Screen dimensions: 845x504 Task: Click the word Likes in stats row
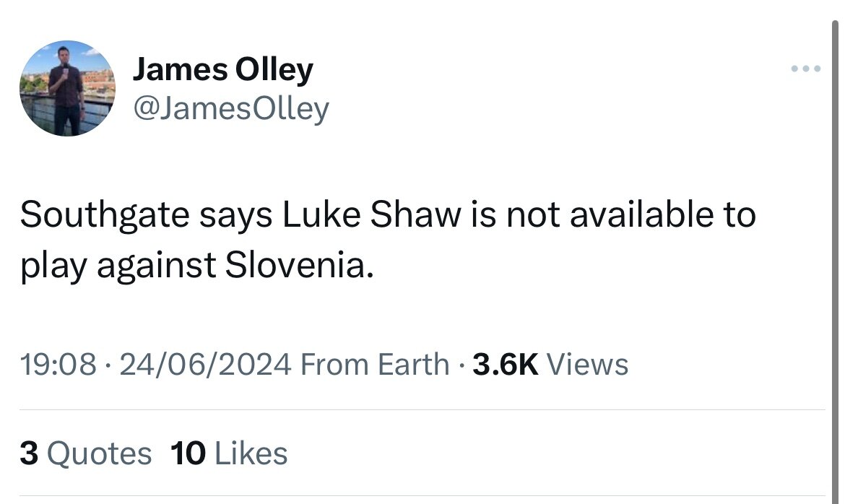(x=251, y=453)
